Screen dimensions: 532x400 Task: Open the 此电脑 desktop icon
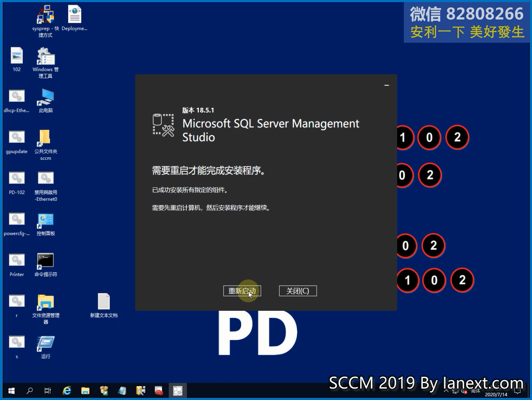pyautogui.click(x=46, y=101)
